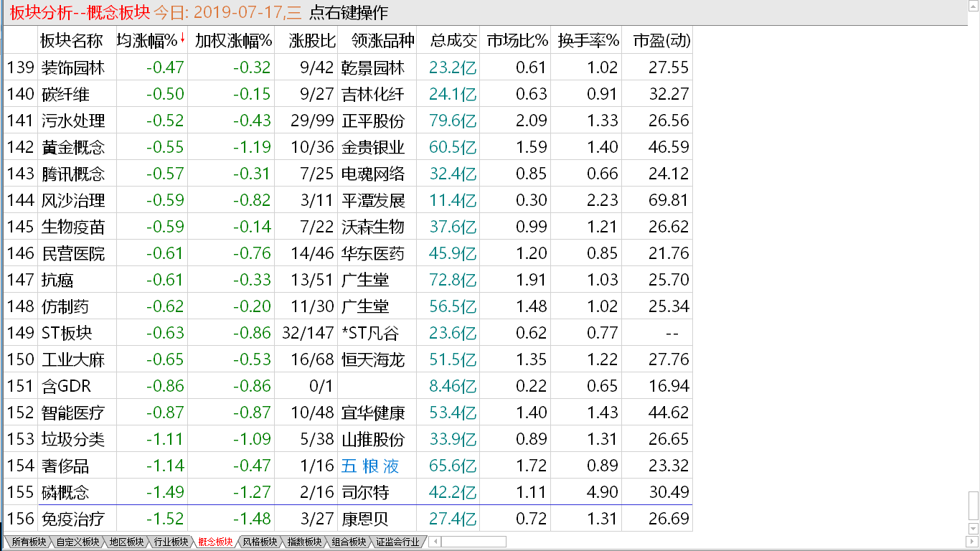Viewport: 980px width, 551px height.
Task: Click the 风沙治理 sector name
Action: click(x=73, y=200)
